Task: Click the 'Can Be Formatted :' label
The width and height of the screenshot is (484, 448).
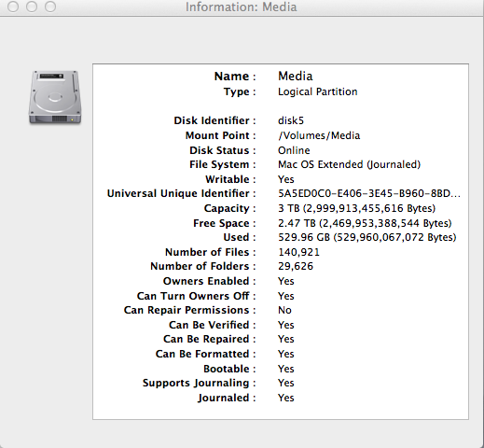Action: [206, 354]
